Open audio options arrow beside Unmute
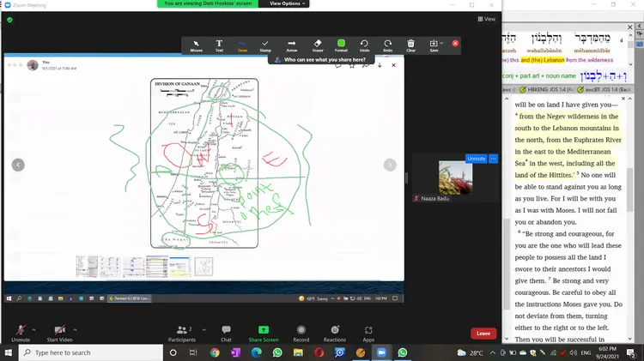 tap(34, 328)
